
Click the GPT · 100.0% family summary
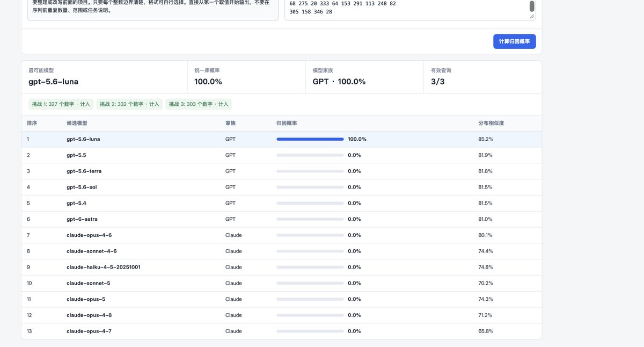(x=339, y=82)
